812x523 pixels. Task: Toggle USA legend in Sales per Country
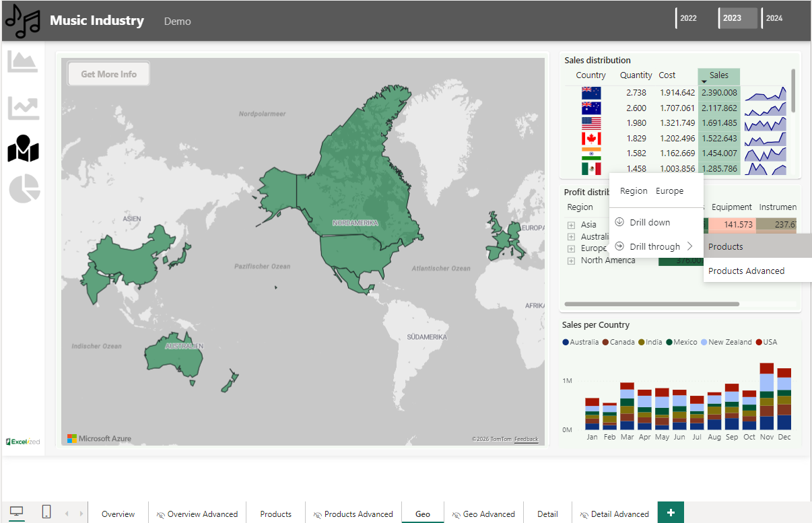coord(766,342)
